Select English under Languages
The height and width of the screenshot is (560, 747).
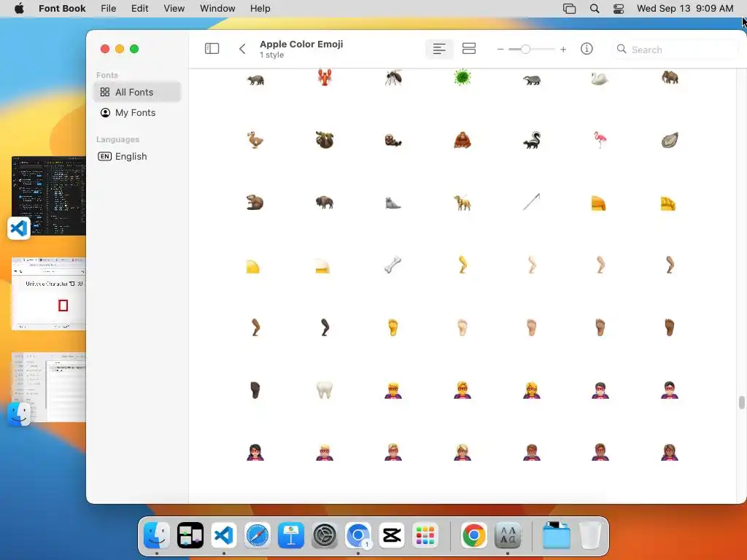(x=137, y=156)
